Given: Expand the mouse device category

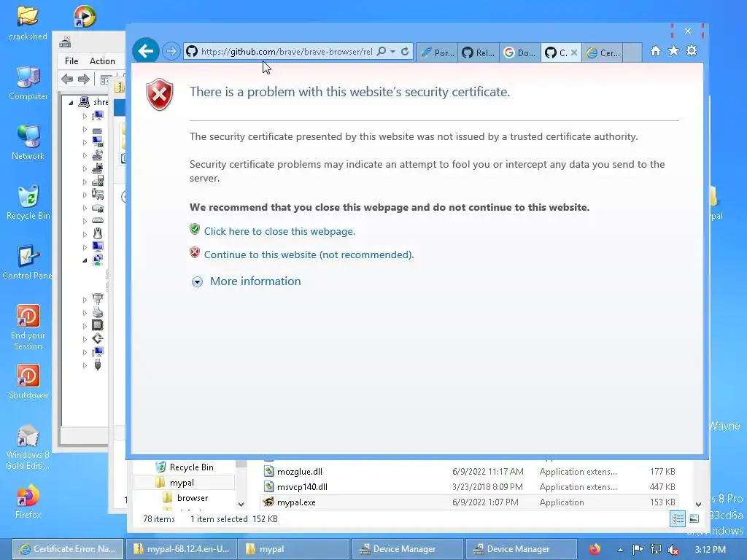Looking at the screenshot, I should (85, 234).
